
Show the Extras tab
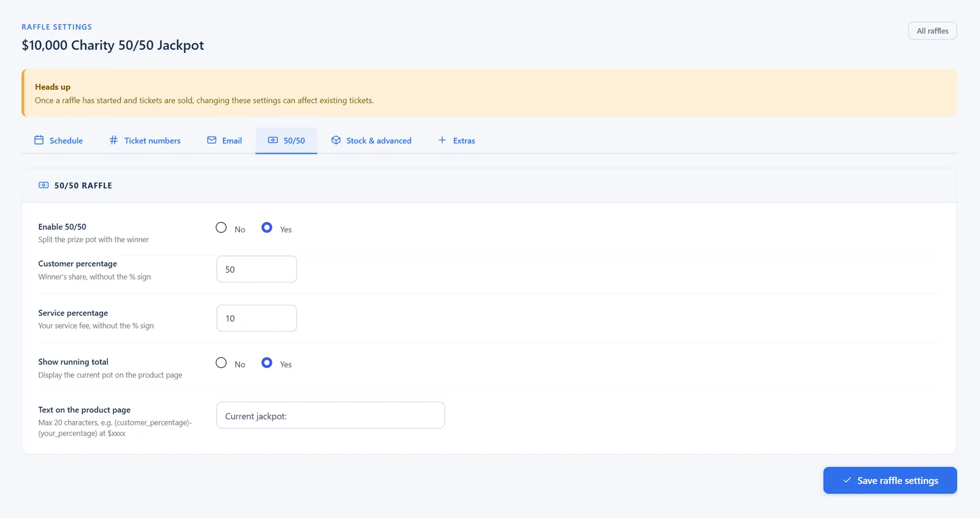coord(456,140)
